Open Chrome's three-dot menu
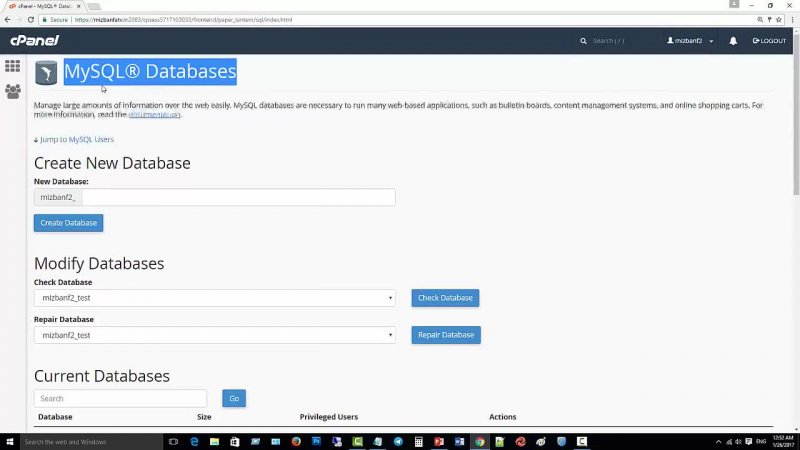 coord(789,19)
